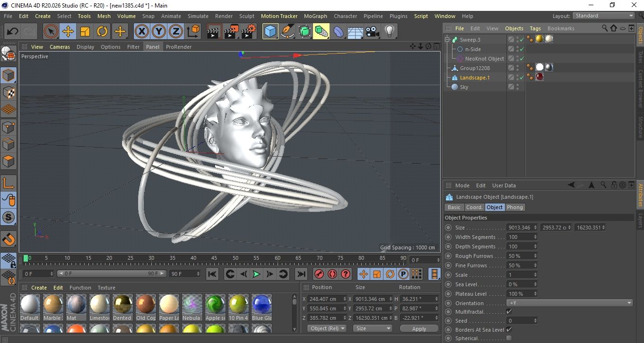
Task: Toggle the X axis lock
Action: 141,32
